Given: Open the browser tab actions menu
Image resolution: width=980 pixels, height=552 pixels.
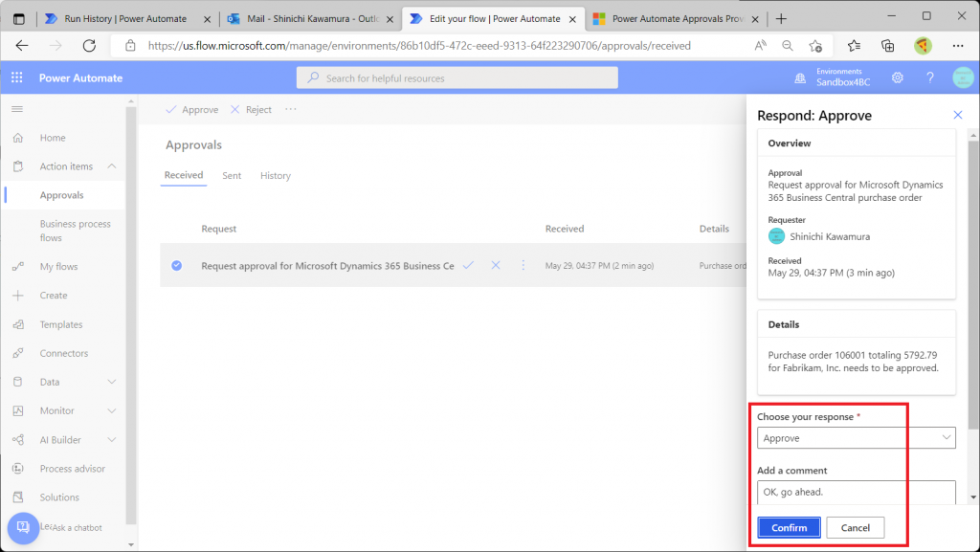Looking at the screenshot, I should [x=19, y=19].
